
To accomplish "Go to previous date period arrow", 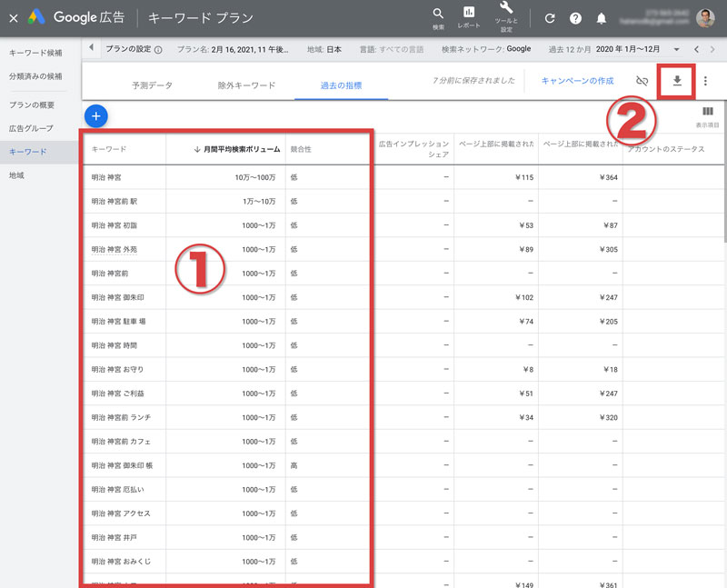I will [x=696, y=49].
